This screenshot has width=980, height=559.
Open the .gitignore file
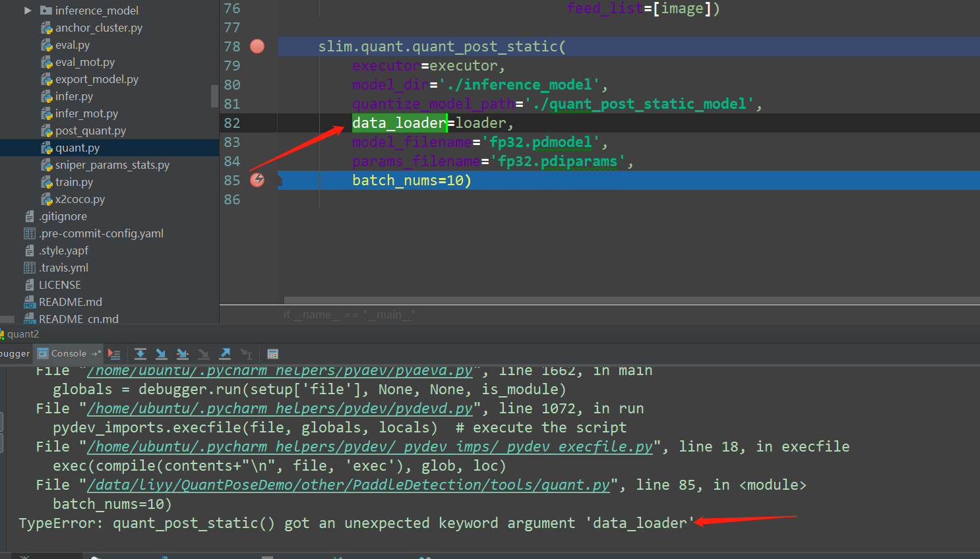click(x=63, y=216)
